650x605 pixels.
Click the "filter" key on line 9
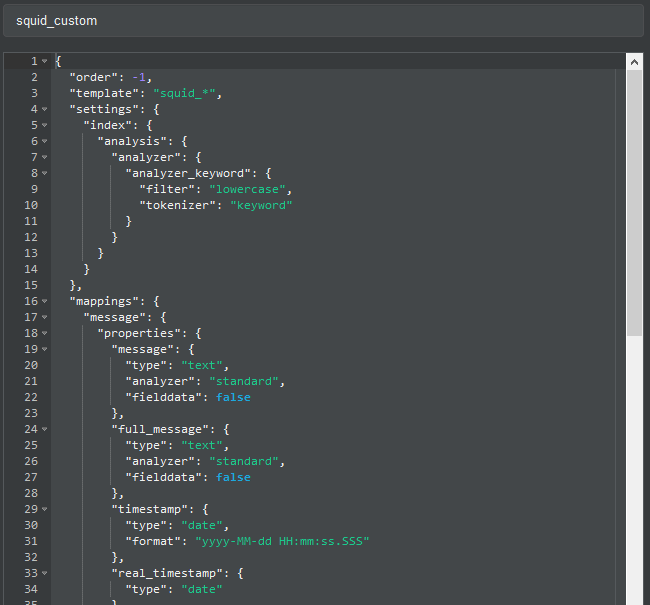coord(167,190)
